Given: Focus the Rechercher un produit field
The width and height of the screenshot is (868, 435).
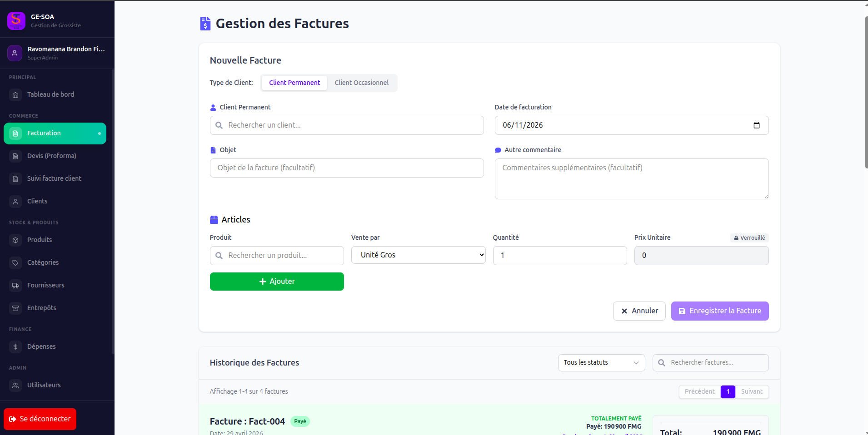Looking at the screenshot, I should pyautogui.click(x=277, y=256).
